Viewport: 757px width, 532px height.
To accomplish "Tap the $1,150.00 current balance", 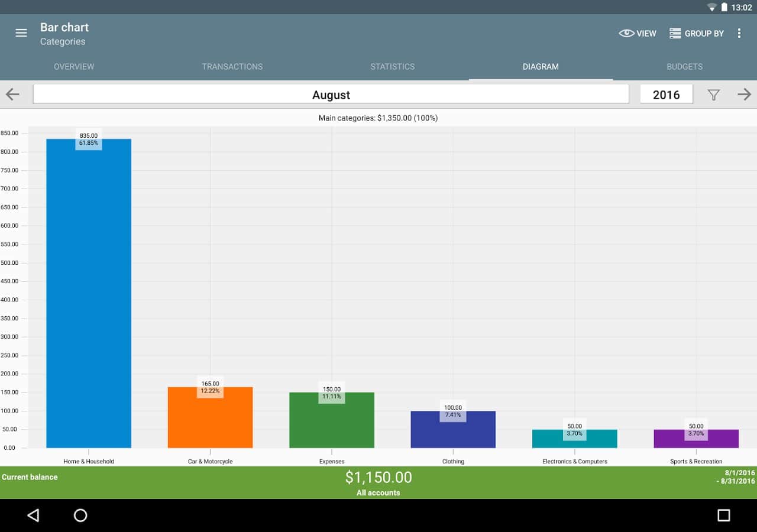I will point(378,478).
